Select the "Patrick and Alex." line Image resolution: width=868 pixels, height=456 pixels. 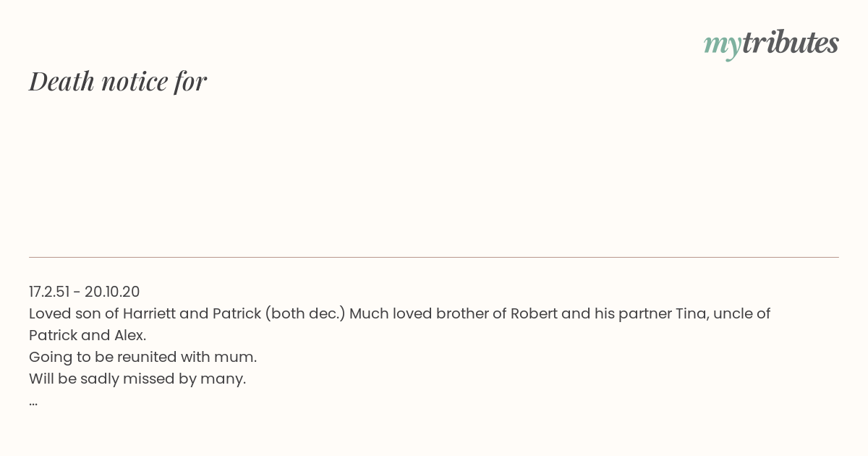point(88,335)
